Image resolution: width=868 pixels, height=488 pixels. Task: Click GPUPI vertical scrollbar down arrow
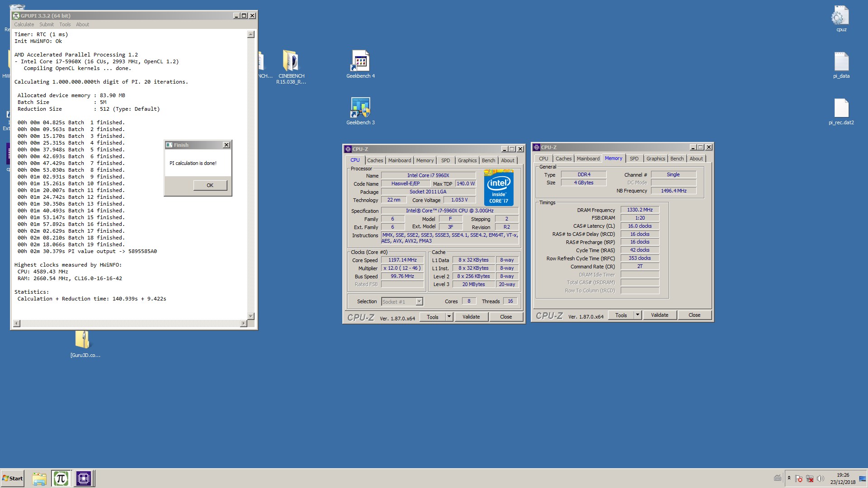pos(251,316)
